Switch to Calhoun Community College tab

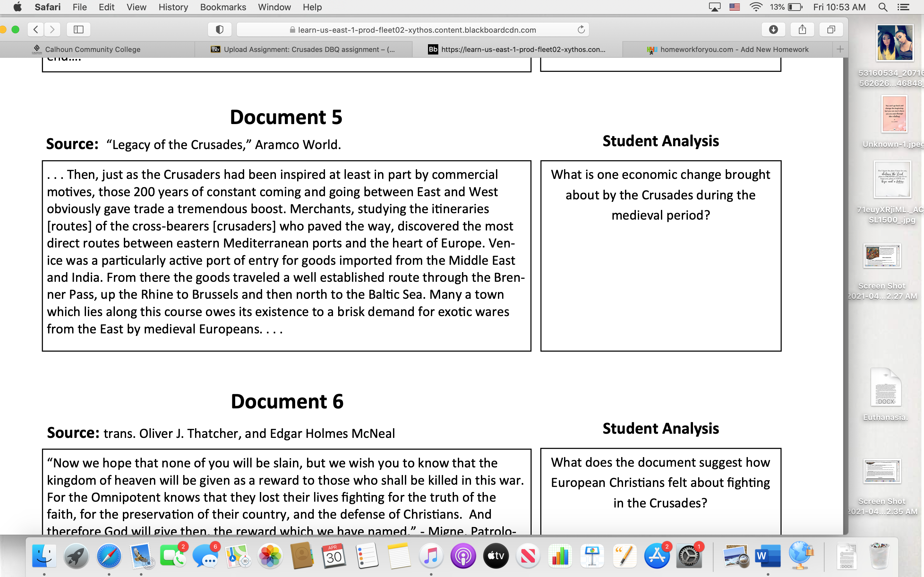92,49
